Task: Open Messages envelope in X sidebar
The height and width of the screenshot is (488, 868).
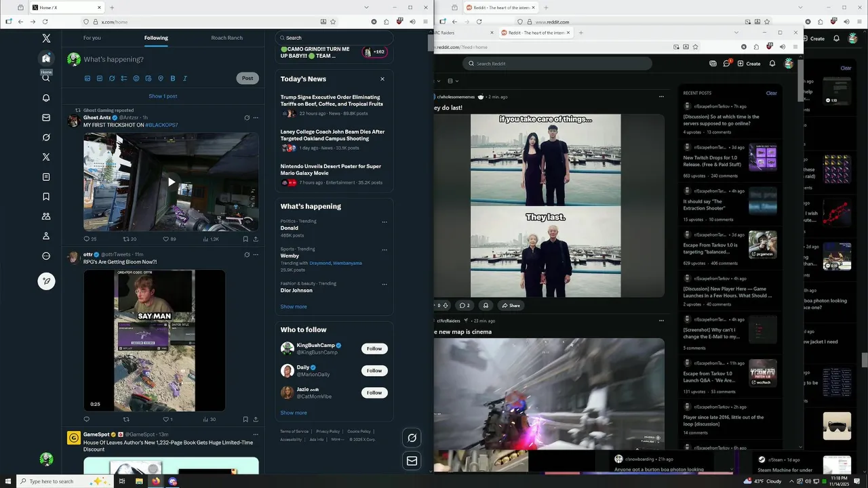Action: (x=46, y=117)
